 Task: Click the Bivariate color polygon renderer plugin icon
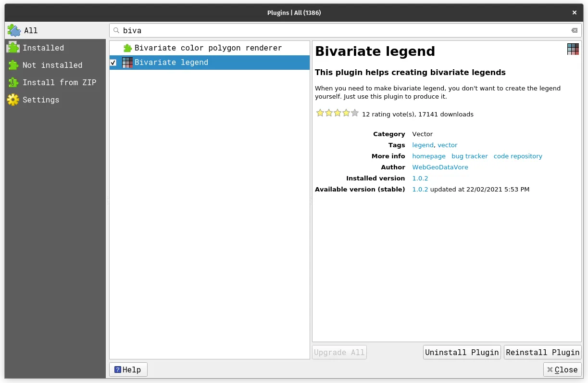click(127, 48)
